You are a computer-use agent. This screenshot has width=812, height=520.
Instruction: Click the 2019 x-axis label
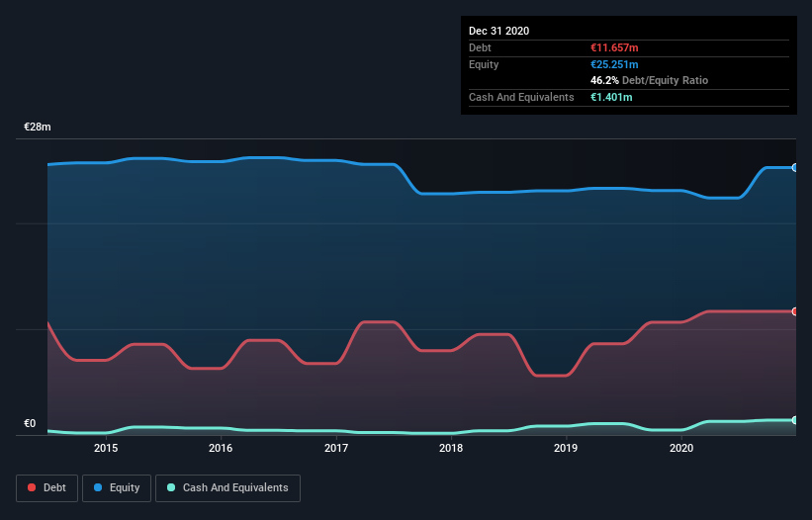[566, 448]
